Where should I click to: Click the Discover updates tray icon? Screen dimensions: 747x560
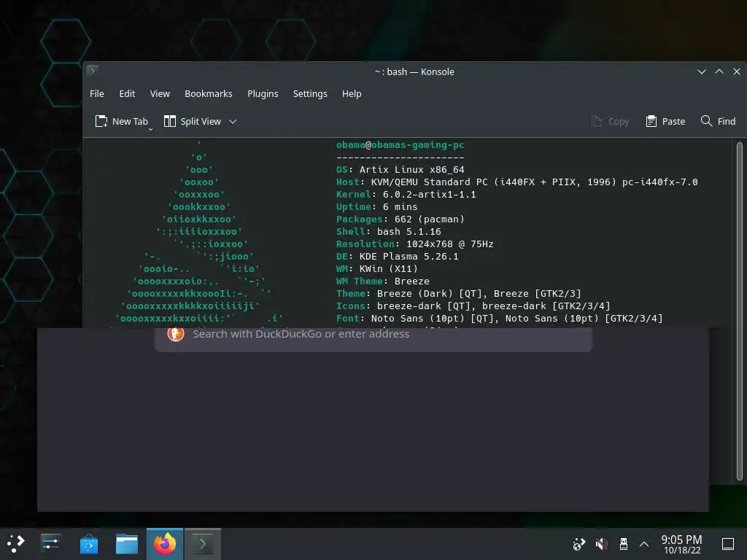pos(578,544)
